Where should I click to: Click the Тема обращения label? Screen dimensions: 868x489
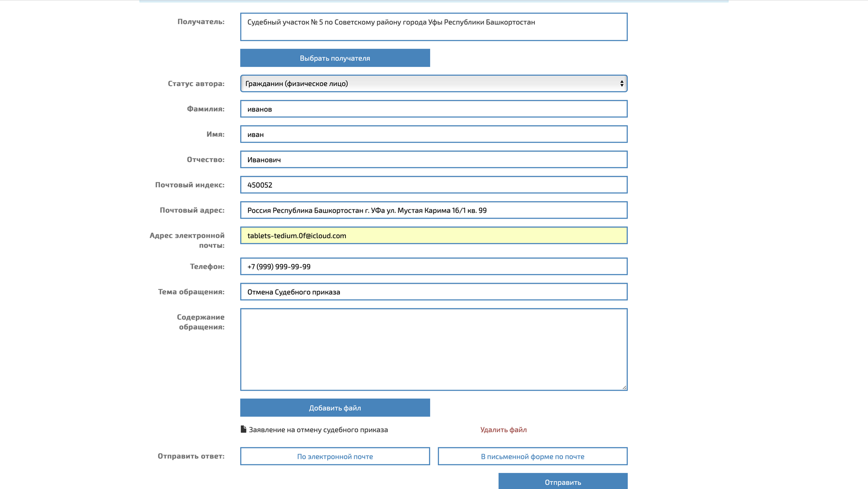(x=191, y=292)
